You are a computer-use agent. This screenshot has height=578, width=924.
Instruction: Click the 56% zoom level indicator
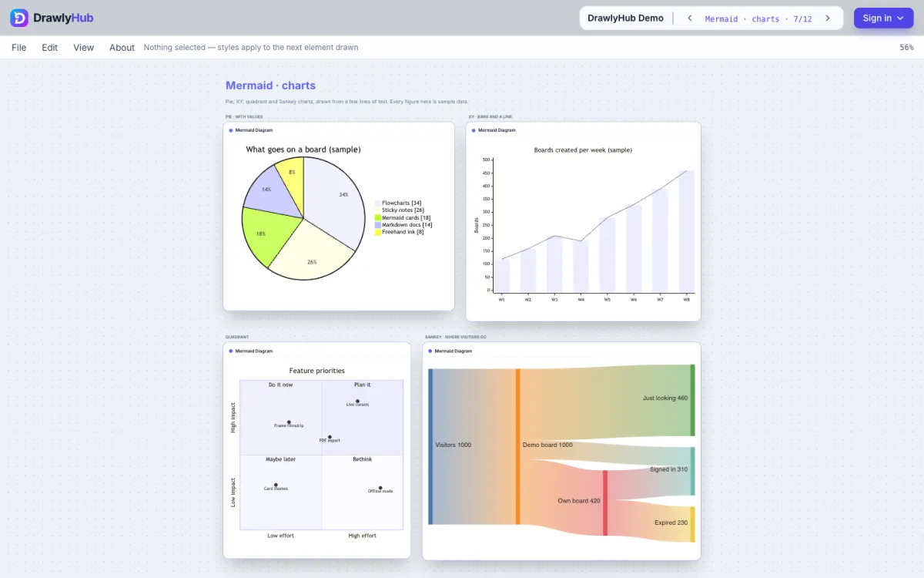point(906,48)
